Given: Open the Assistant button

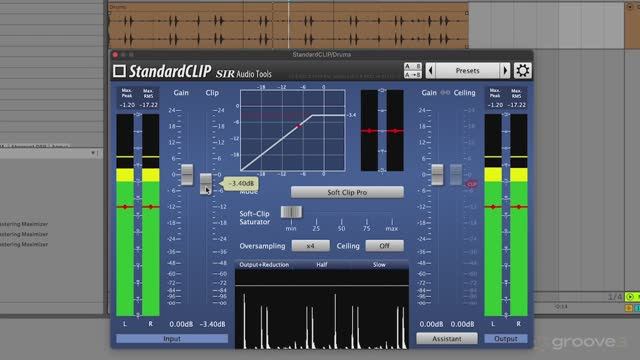Looking at the screenshot, I should coord(447,339).
